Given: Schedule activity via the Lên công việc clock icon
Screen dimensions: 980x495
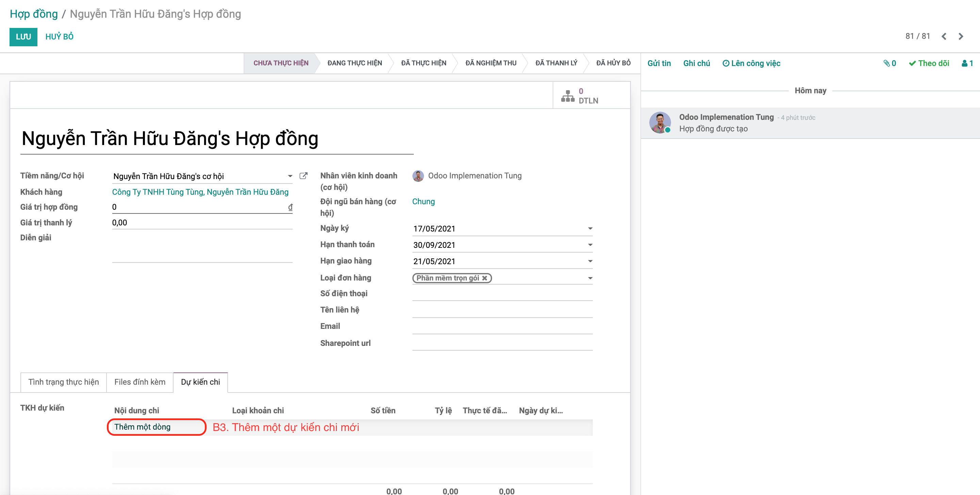Looking at the screenshot, I should 726,63.
